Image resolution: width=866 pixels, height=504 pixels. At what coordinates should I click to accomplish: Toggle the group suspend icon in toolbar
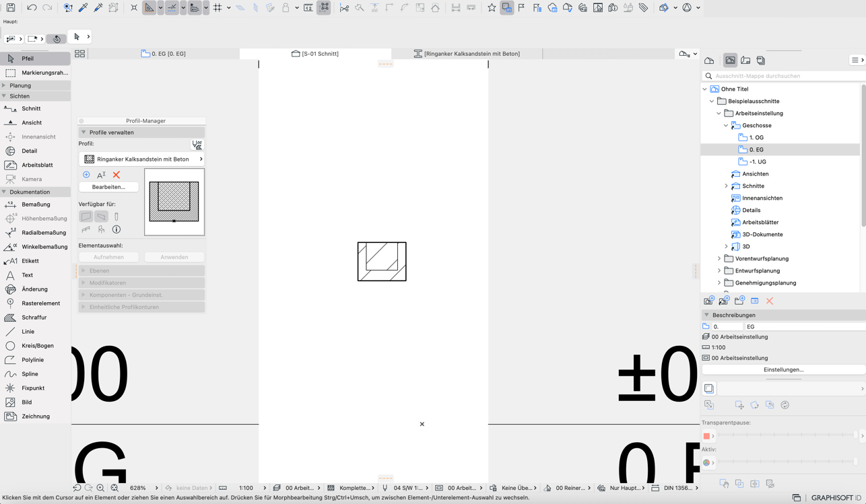[324, 8]
